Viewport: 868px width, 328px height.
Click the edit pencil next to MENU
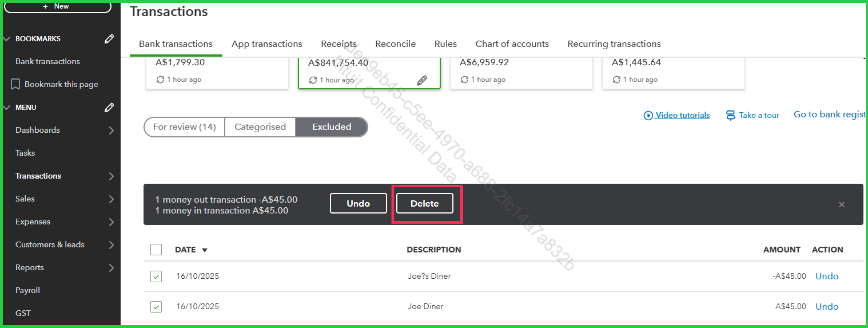109,108
